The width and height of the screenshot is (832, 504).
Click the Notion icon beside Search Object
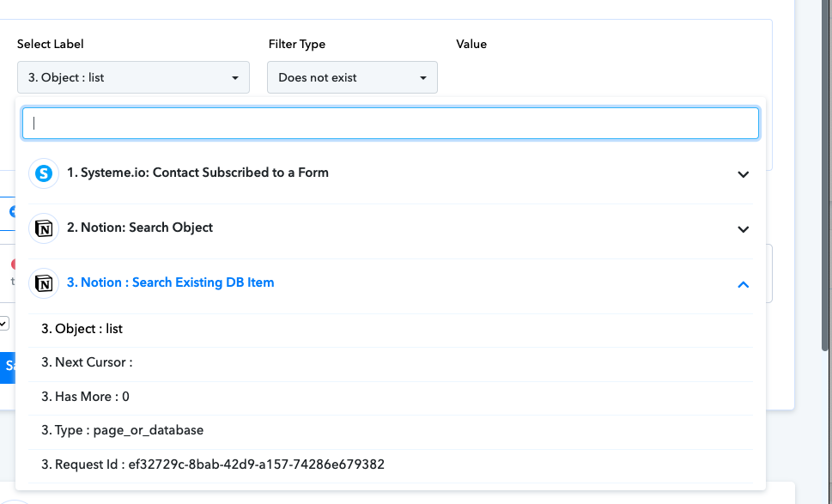(x=44, y=228)
